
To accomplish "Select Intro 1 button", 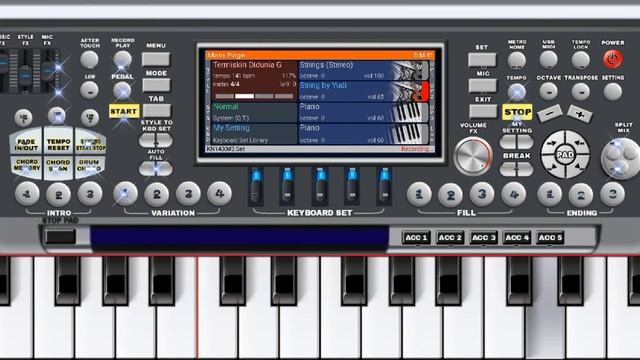I will [27, 194].
